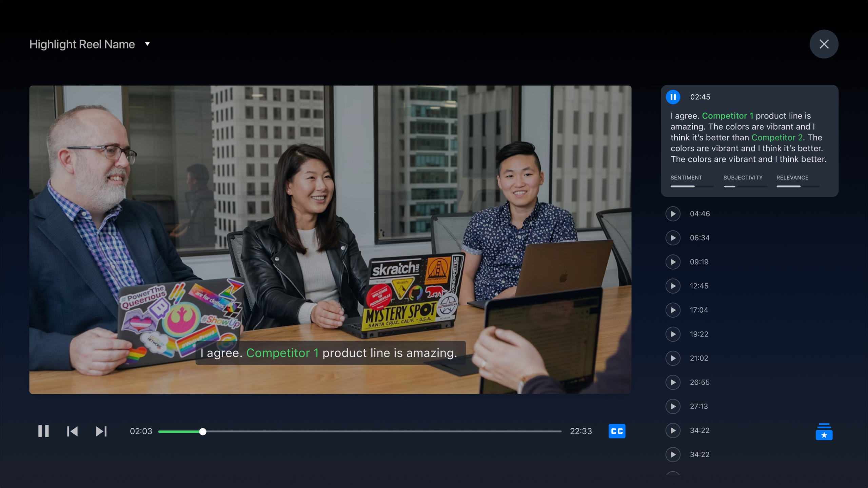Viewport: 868px width, 488px height.
Task: Skip to previous highlight clip
Action: click(x=72, y=431)
